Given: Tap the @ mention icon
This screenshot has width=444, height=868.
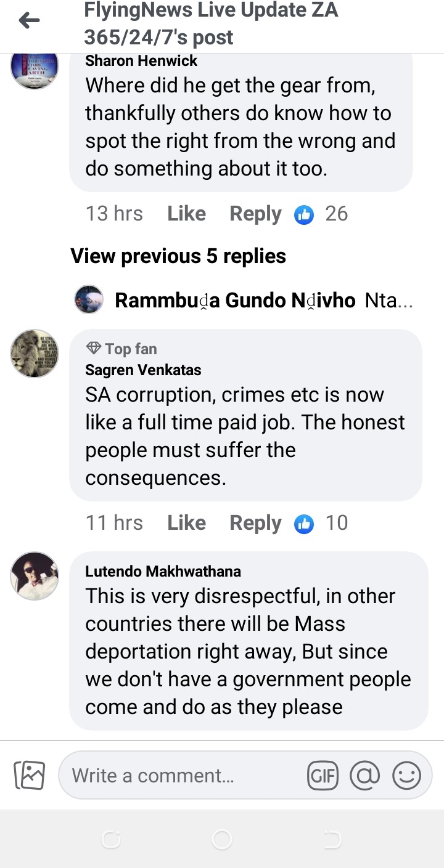Looking at the screenshot, I should [x=365, y=775].
